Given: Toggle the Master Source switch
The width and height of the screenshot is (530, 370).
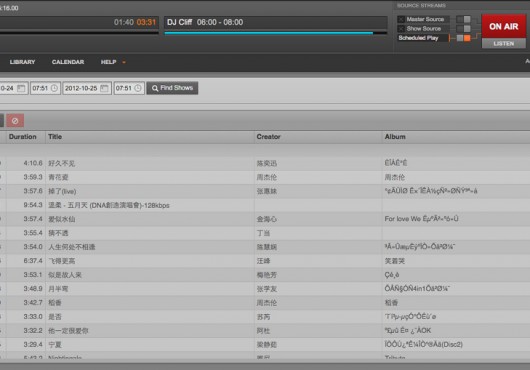Looking at the screenshot, I should (463, 19).
